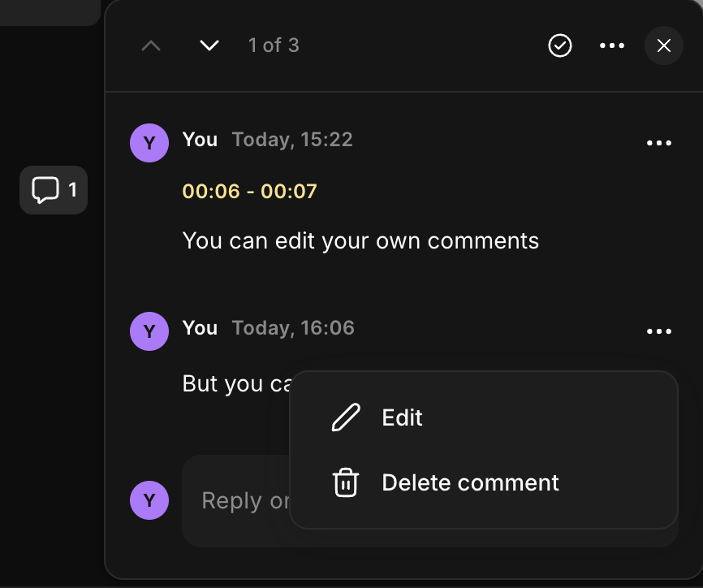Click the "Today, 16:06" timestamp
Image resolution: width=703 pixels, height=588 pixels.
[x=293, y=328]
